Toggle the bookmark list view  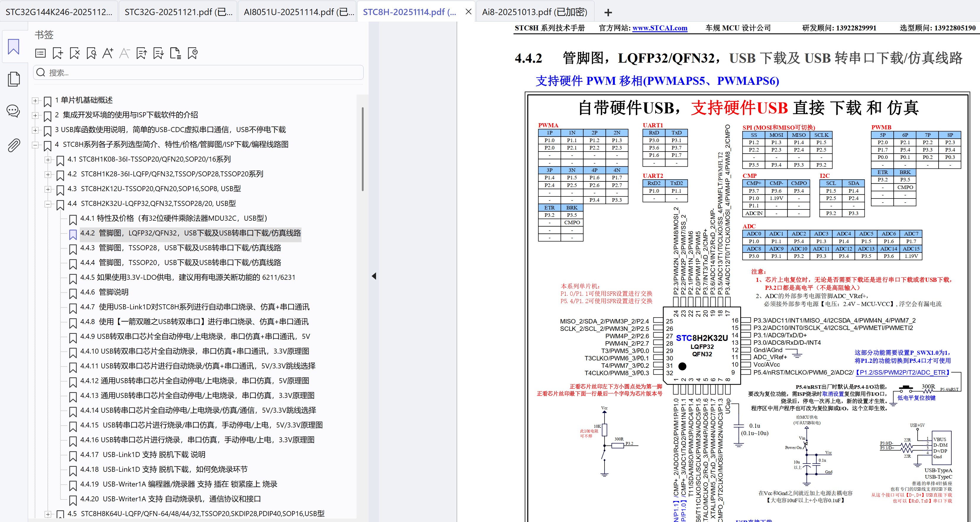tap(40, 53)
